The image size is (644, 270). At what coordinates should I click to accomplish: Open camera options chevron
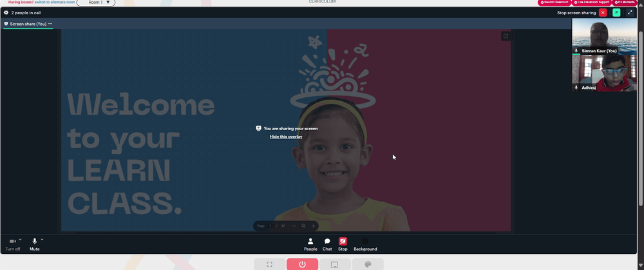pyautogui.click(x=20, y=240)
